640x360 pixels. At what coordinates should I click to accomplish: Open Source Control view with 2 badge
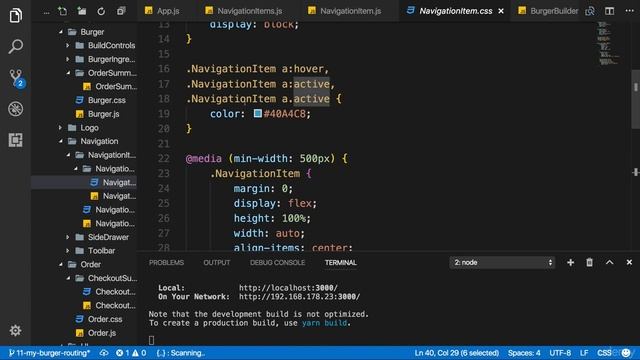pos(16,78)
